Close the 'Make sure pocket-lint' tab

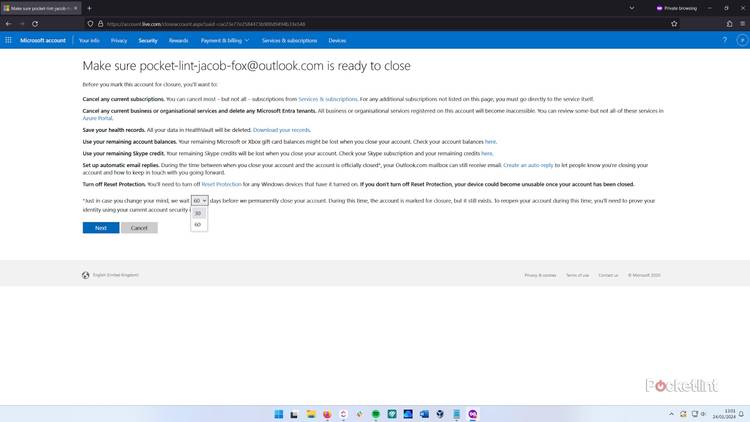pyautogui.click(x=76, y=8)
